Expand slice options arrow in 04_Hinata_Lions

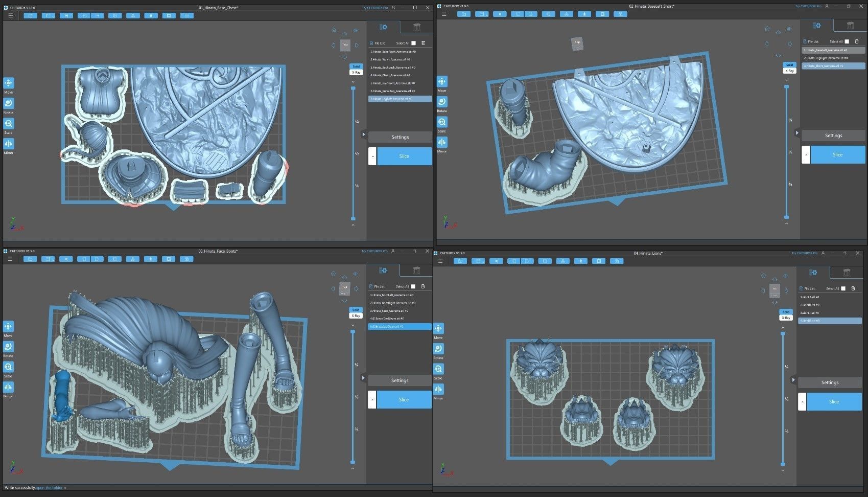coord(802,401)
